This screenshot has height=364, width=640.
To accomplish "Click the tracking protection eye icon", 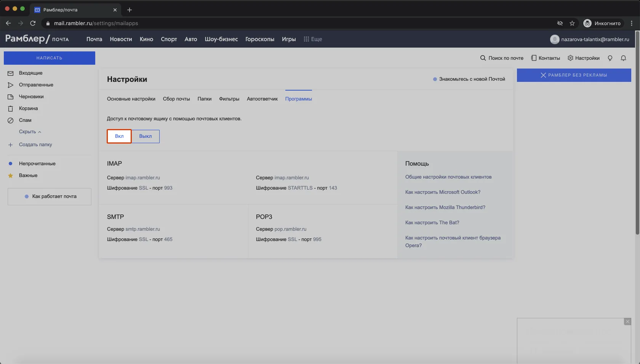I will click(560, 23).
